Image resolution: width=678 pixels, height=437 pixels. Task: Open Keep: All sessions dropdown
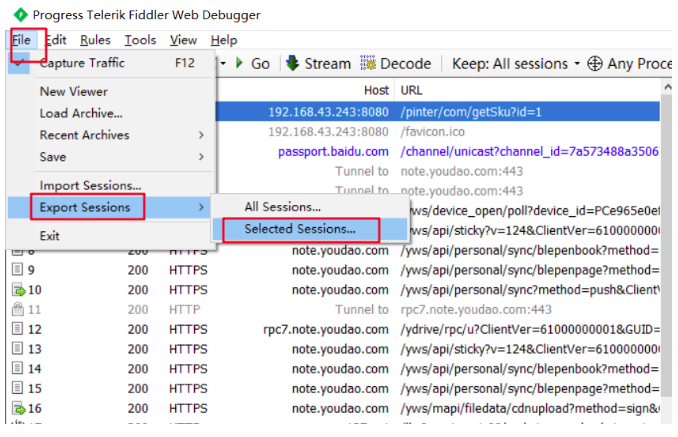pos(516,64)
